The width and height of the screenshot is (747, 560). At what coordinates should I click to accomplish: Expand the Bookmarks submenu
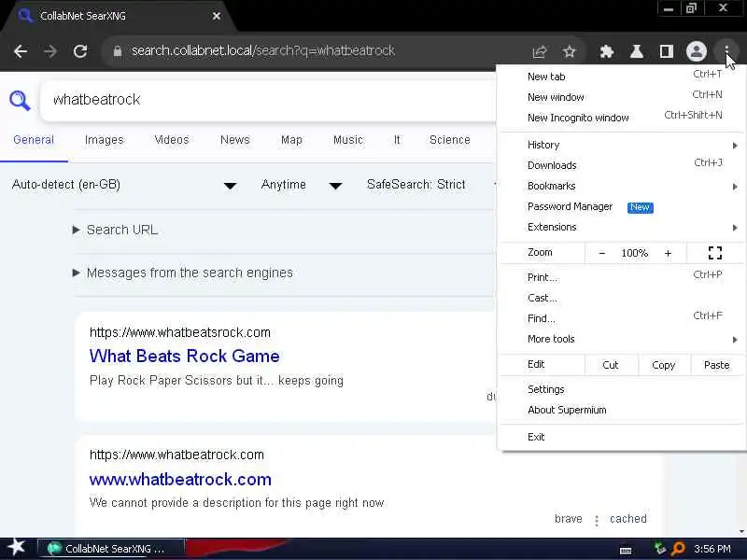(621, 186)
